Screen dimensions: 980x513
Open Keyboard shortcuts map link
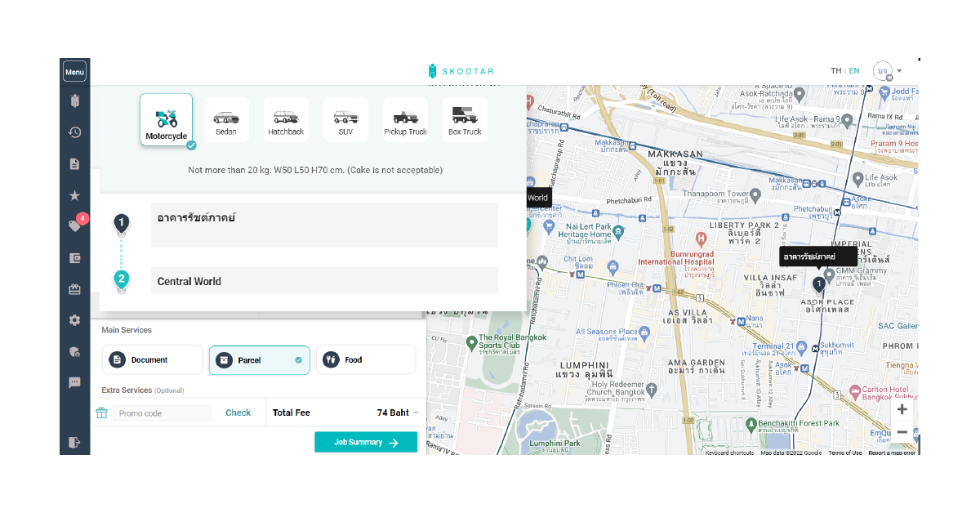(729, 453)
